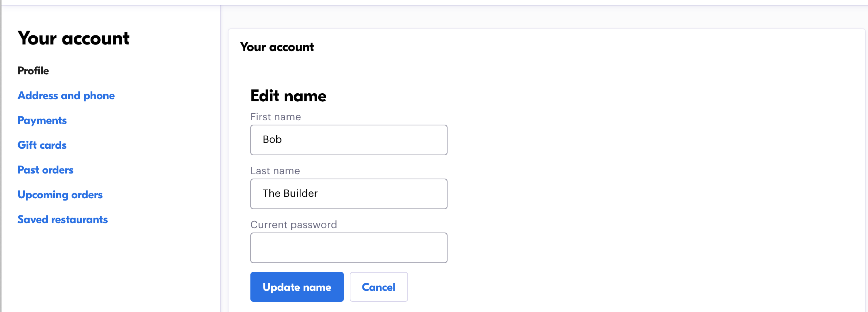Place cursor on the text Bob
Screen dimensions: 868x312
pos(272,140)
